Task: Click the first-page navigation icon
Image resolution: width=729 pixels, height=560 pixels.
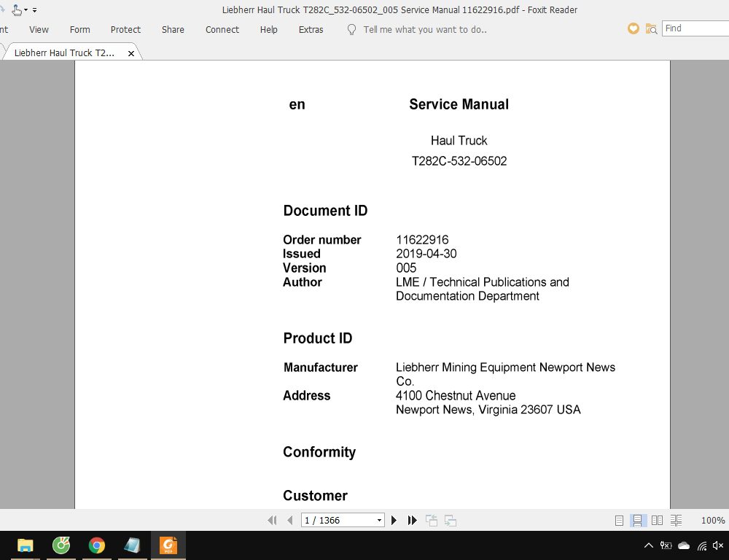Action: (273, 520)
